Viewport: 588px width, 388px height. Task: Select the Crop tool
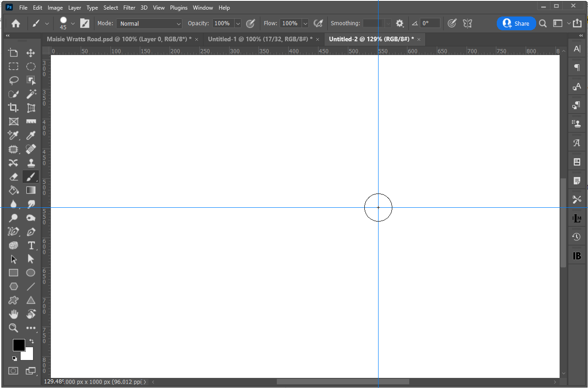coord(13,108)
